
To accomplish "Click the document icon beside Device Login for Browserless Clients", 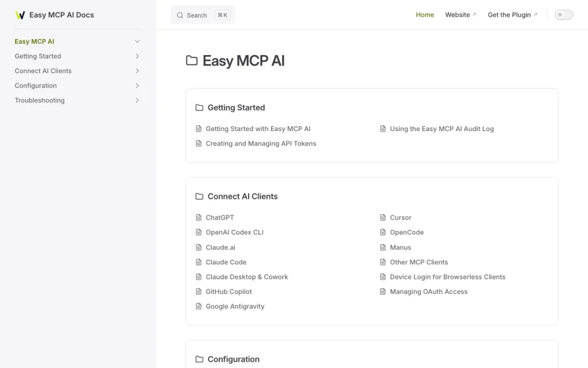I will click(x=383, y=277).
